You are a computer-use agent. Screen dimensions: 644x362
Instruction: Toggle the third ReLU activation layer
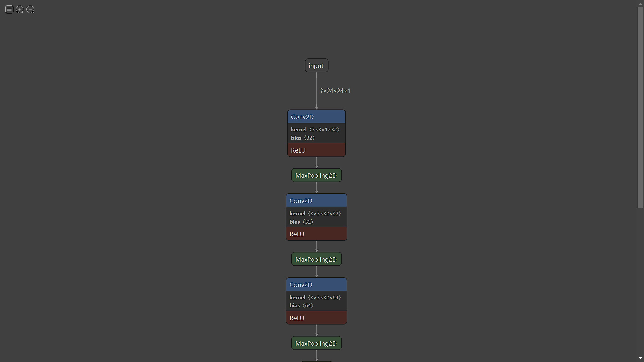317,318
